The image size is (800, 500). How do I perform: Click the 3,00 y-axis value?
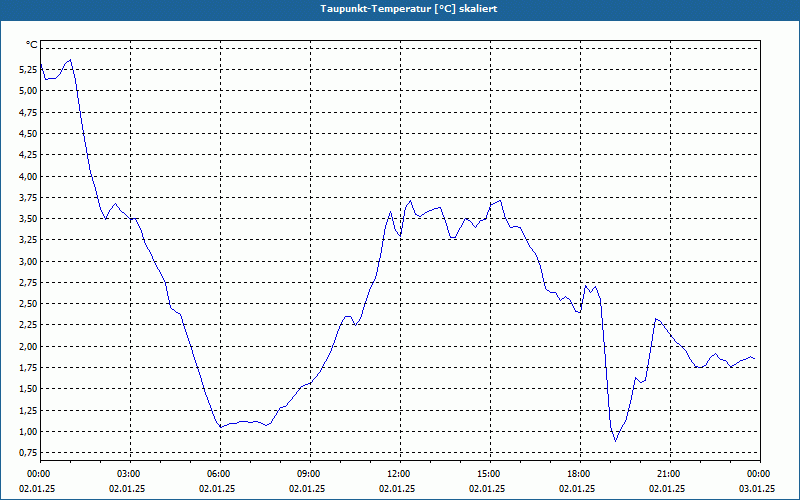click(x=29, y=262)
